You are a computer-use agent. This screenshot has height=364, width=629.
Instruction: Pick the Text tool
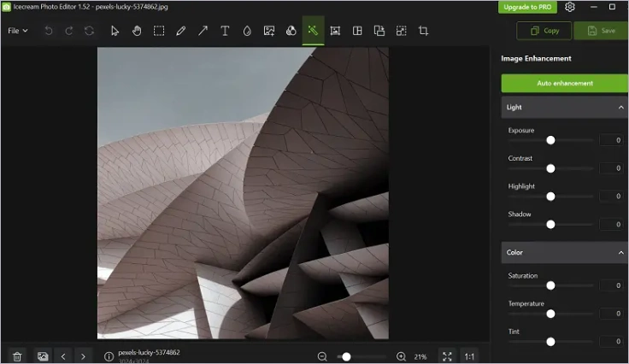[x=225, y=31]
